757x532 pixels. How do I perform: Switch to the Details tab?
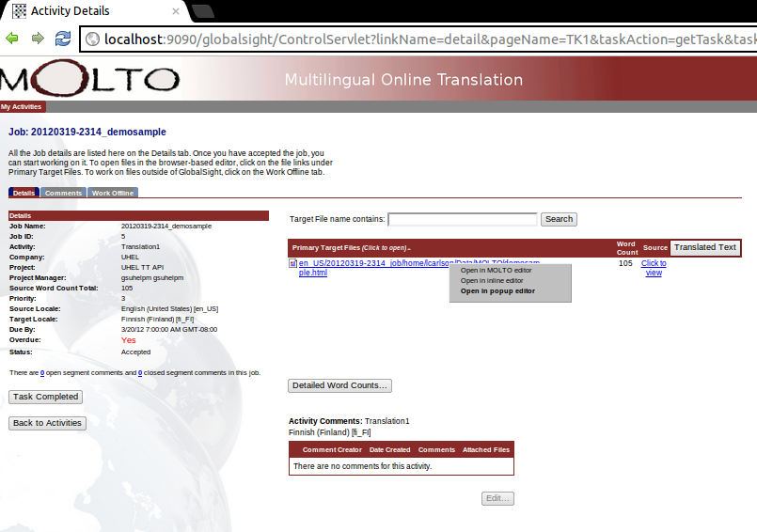24,193
